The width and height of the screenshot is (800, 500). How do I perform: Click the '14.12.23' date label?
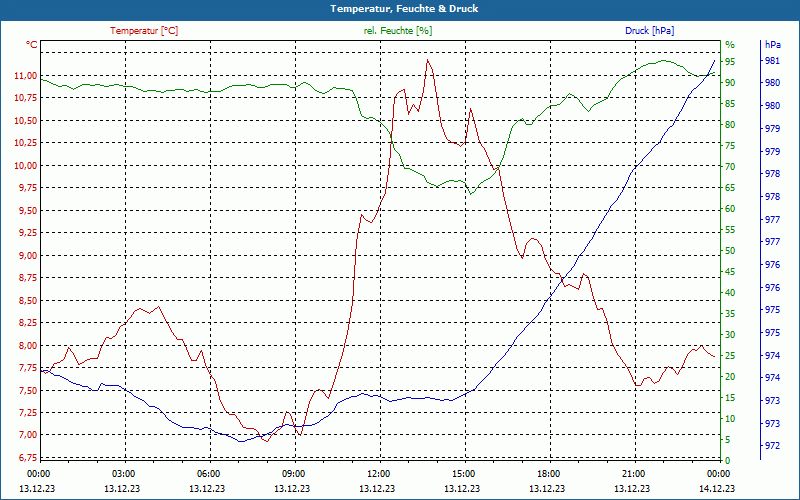coord(717,489)
